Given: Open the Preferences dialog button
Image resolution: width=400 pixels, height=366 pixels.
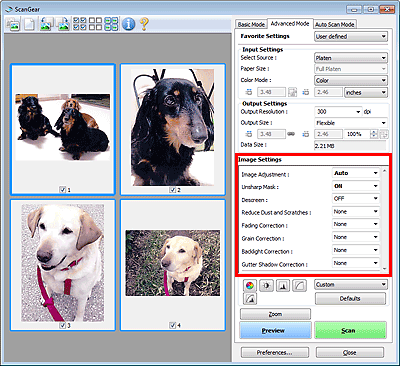Looking at the screenshot, I should pyautogui.click(x=275, y=352).
